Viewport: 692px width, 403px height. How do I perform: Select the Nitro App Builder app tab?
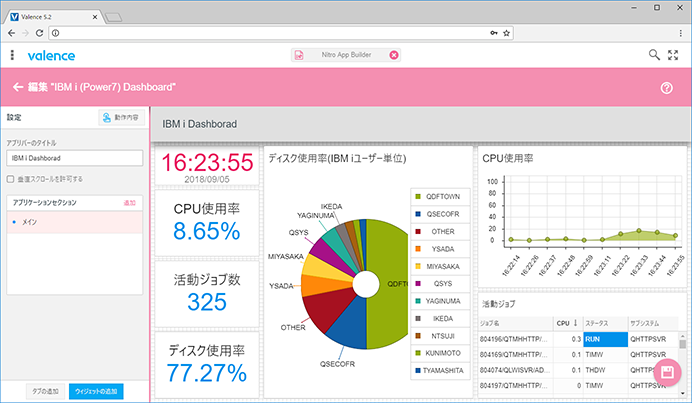pyautogui.click(x=346, y=55)
